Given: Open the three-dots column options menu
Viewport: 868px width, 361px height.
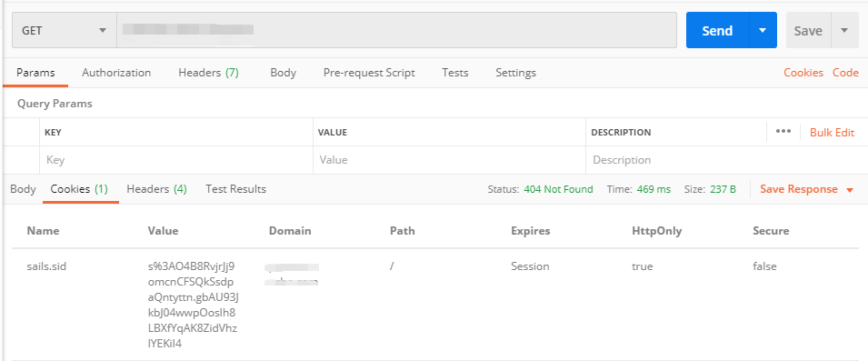Looking at the screenshot, I should pyautogui.click(x=783, y=132).
